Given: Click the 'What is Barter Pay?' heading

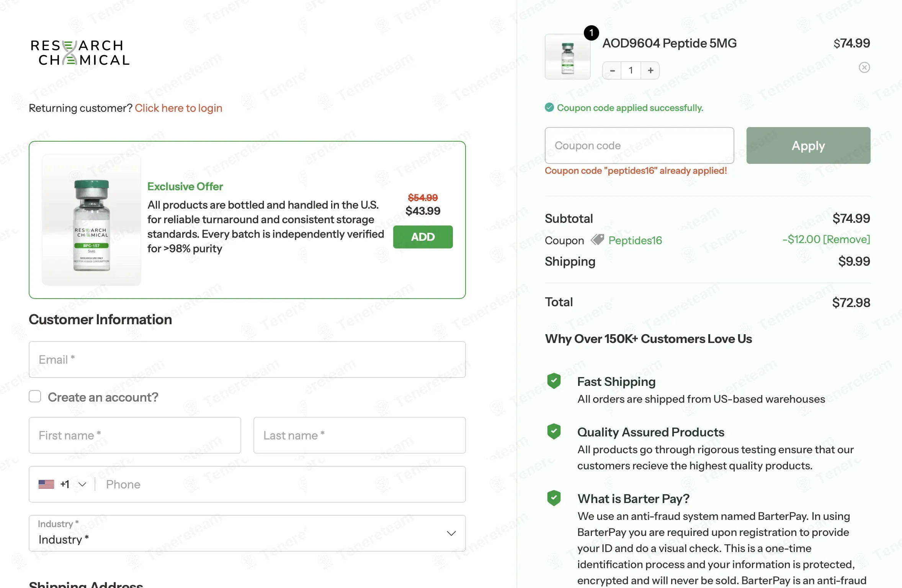Looking at the screenshot, I should point(633,499).
